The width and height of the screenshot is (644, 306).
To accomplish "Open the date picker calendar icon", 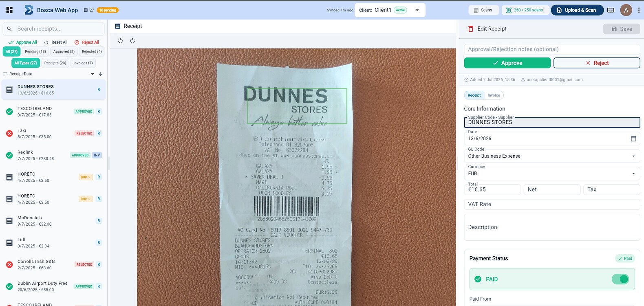I will 633,139.
